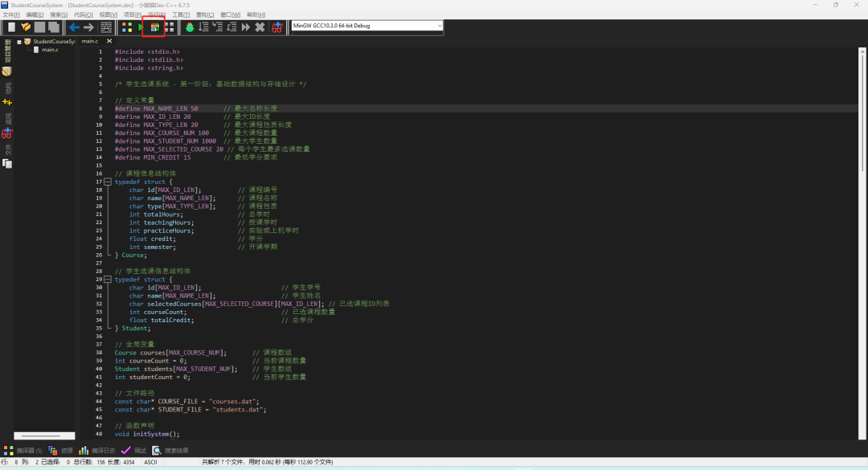Click the Open file folder icon

coord(26,27)
